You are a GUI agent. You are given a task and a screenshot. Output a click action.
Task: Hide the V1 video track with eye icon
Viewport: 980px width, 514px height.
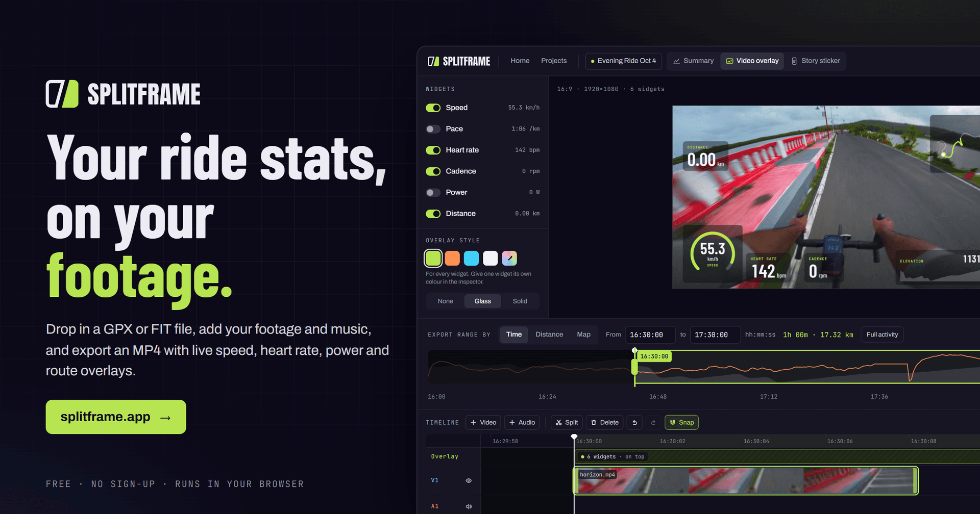pos(469,480)
